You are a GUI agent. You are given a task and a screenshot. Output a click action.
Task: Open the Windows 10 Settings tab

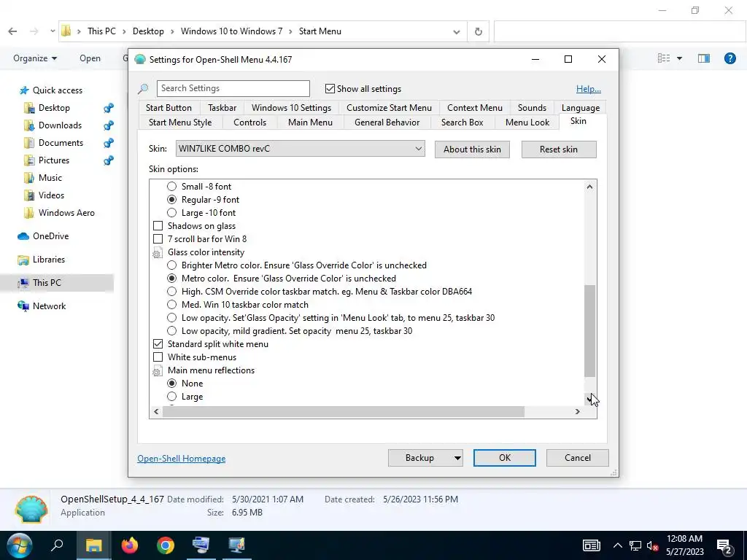coord(292,108)
